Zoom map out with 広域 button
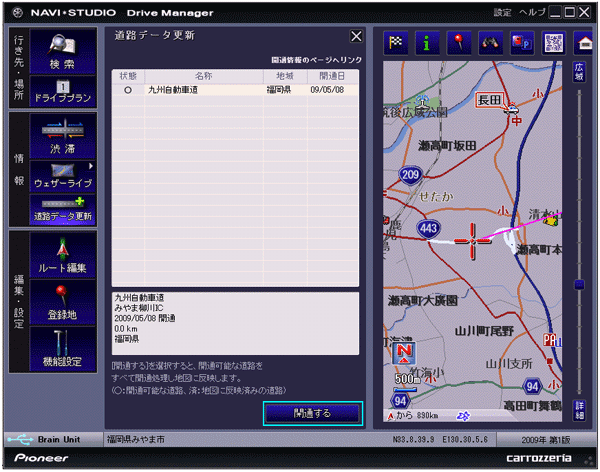This screenshot has width=600, height=472. (579, 72)
